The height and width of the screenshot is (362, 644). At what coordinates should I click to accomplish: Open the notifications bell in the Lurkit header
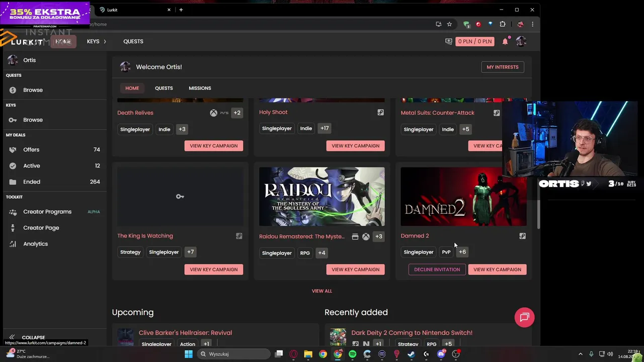pyautogui.click(x=505, y=41)
